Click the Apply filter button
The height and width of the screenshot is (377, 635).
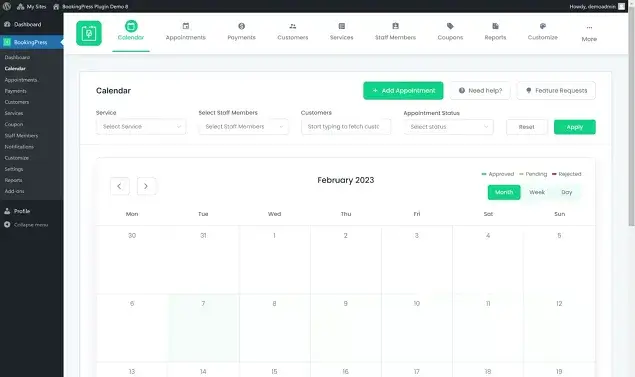pos(575,127)
